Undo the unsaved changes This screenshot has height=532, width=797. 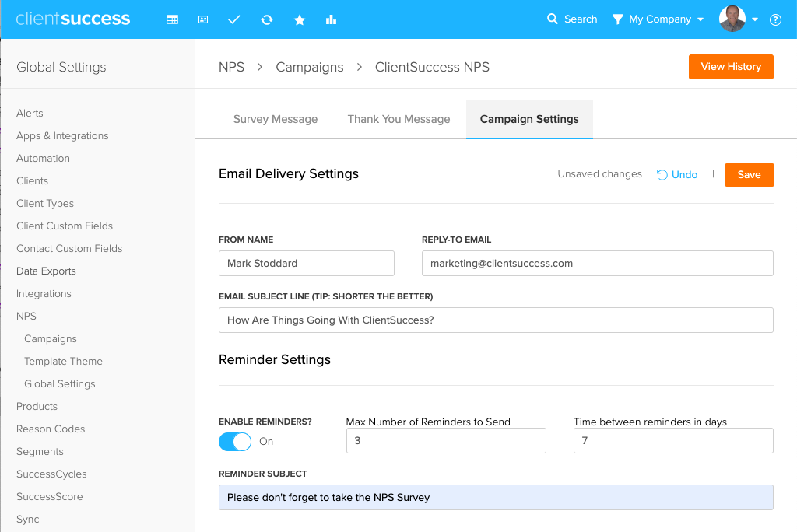(x=677, y=175)
